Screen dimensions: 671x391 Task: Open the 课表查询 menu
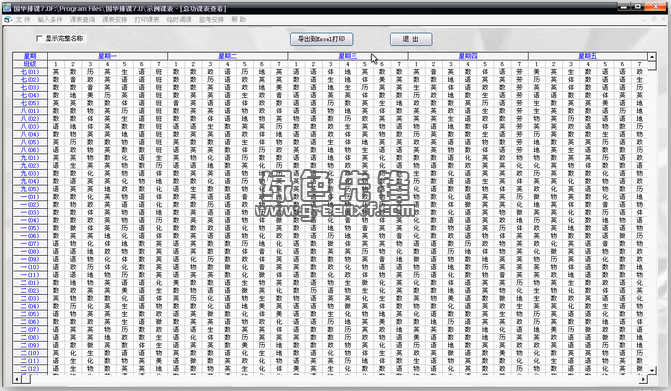[x=82, y=20]
